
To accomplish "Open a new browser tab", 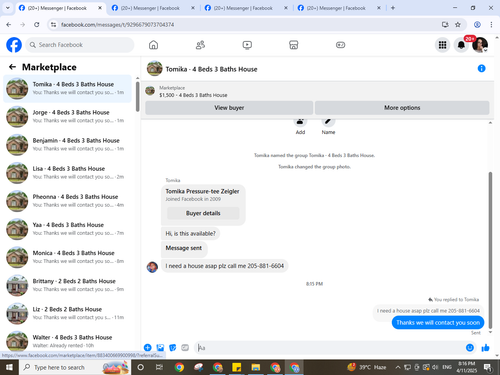I will tap(393, 8).
